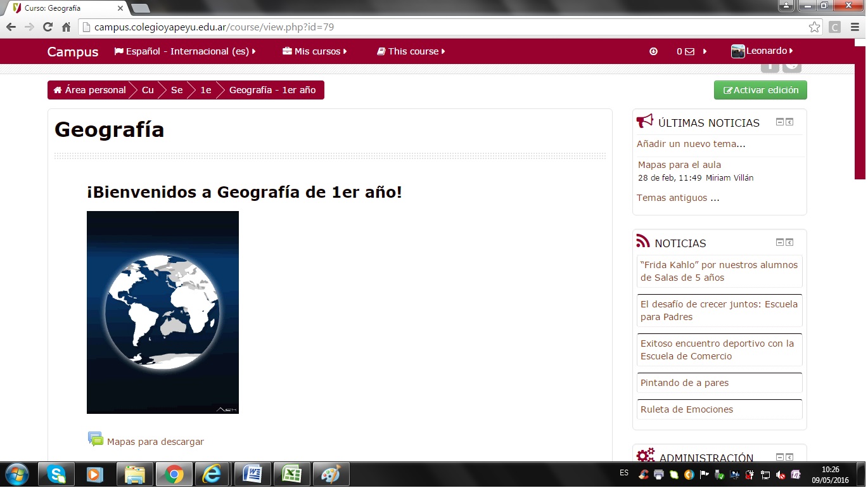
Task: Hide the Últimas Noticias block
Action: point(780,122)
